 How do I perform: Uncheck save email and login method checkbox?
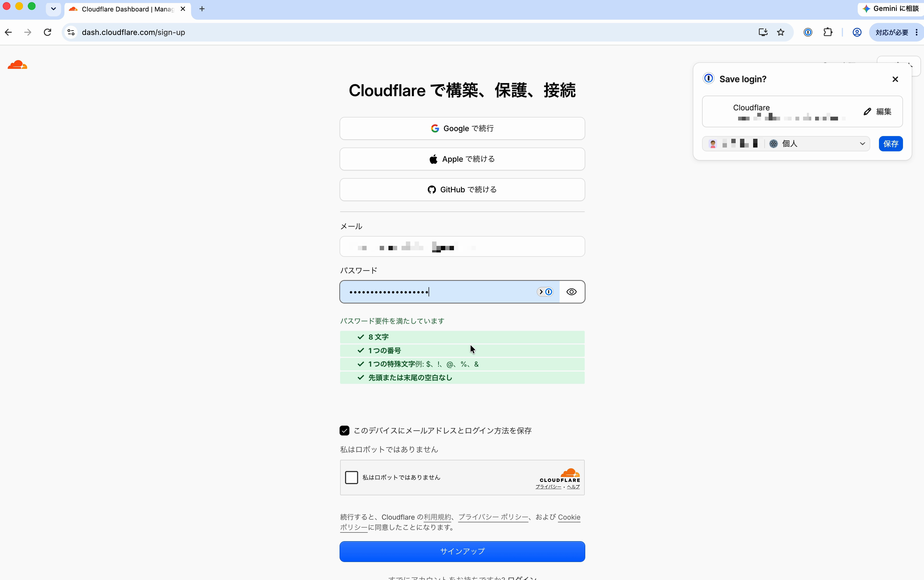pos(344,431)
